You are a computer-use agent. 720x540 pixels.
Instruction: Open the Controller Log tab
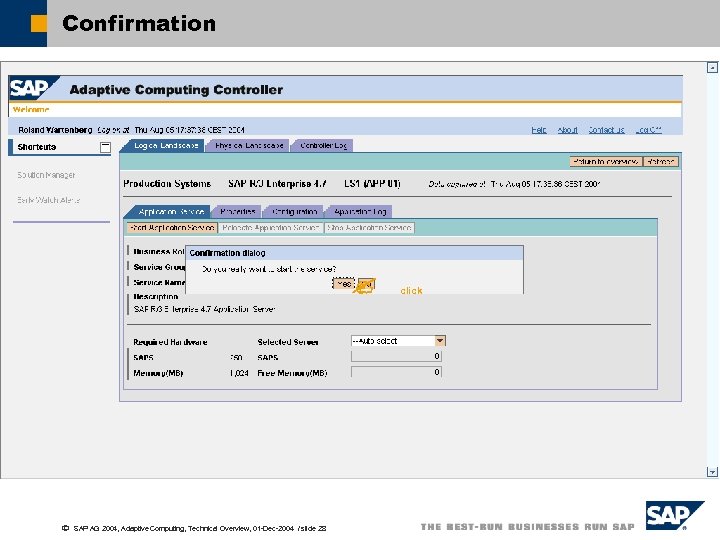pyautogui.click(x=323, y=146)
